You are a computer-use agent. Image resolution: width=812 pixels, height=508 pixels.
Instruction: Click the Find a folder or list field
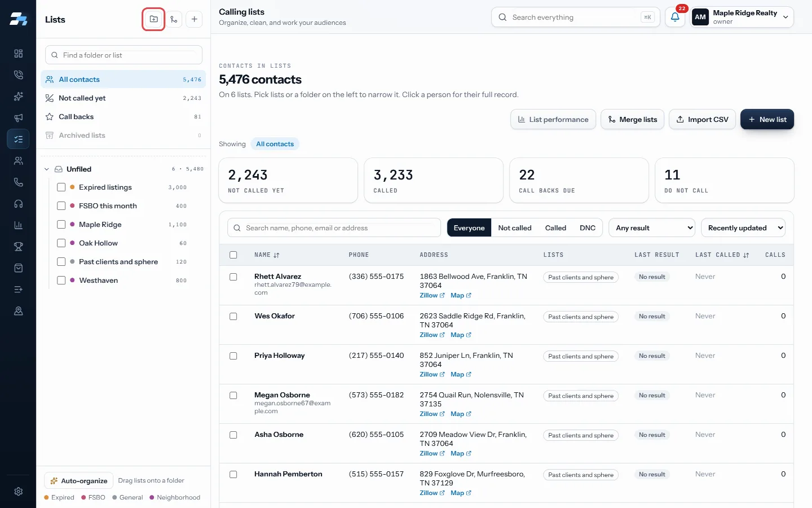coord(123,55)
